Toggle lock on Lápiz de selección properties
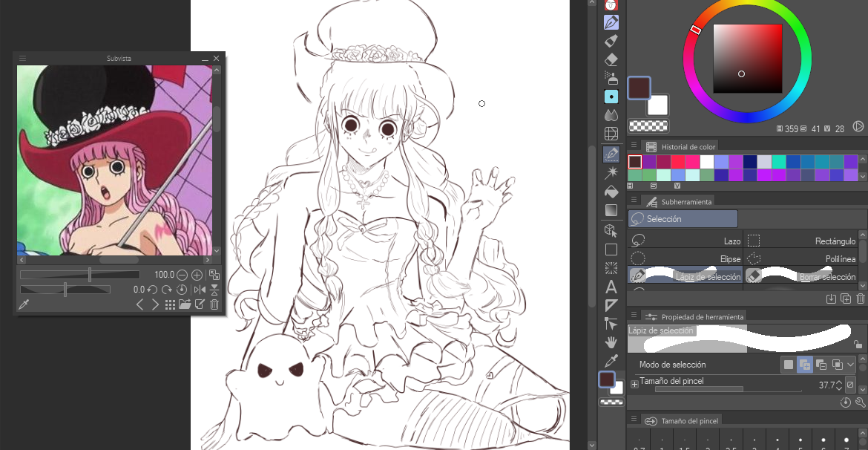Screen dimensions: 868x450 858,344
